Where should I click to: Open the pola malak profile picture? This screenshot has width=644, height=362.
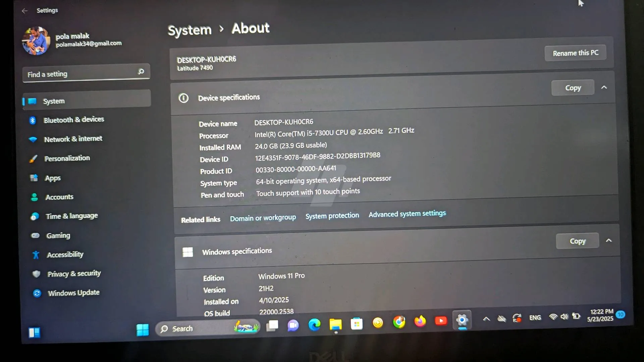[36, 41]
